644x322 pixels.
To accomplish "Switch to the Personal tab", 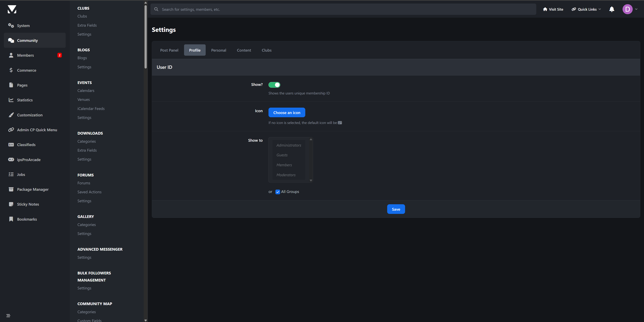I will click(x=218, y=50).
